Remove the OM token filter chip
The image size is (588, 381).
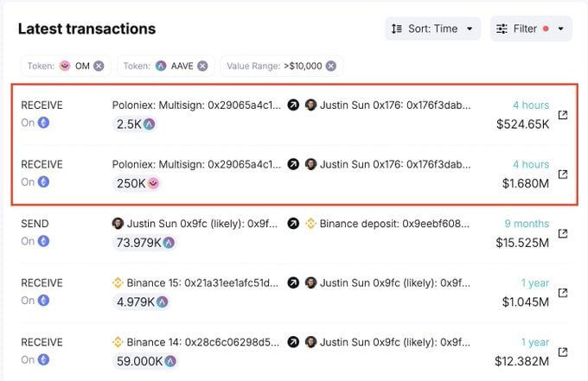[x=99, y=66]
